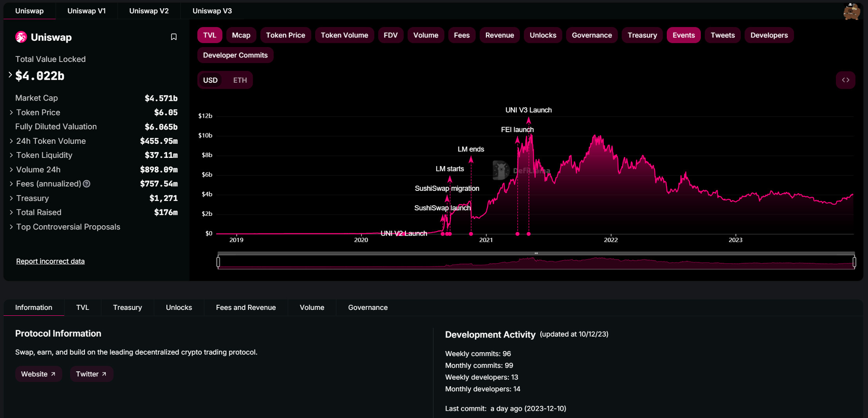Click Fully Diluted Valuation $6.065b value
This screenshot has height=418, width=868.
tap(161, 127)
